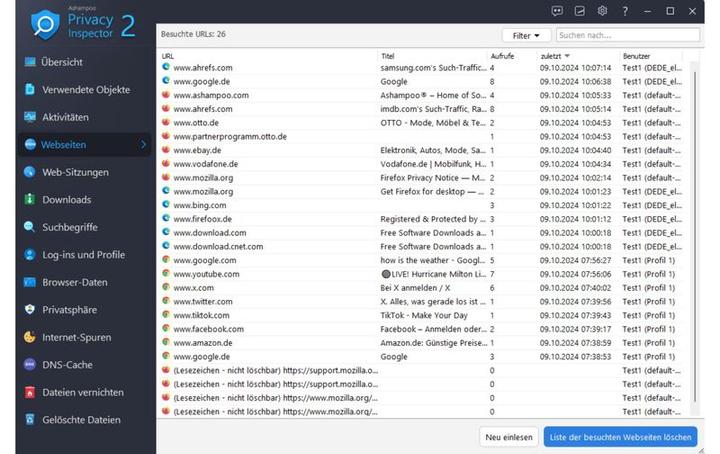The image size is (720, 454).
Task: Click Downloads sidebar icon
Action: pos(30,200)
